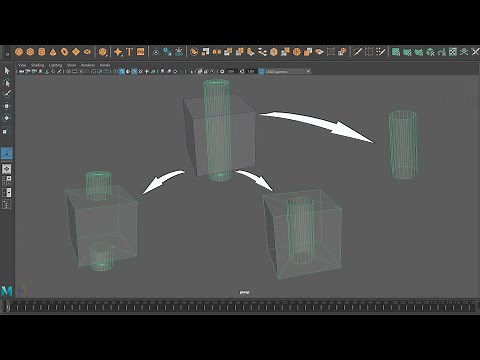Open the Shading panel menu
480x360 pixels.
pos(37,65)
